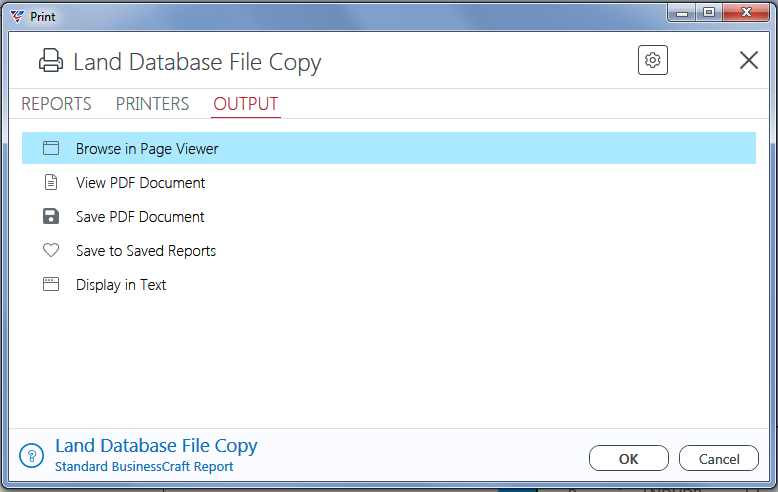Click the Browse in Page Viewer window icon
778x492 pixels.
[51, 148]
